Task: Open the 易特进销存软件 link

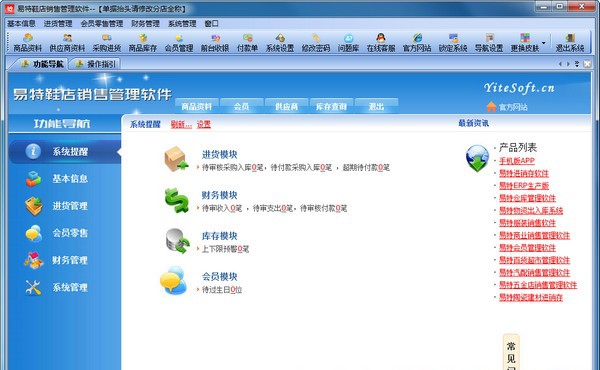Action: pyautogui.click(x=523, y=173)
